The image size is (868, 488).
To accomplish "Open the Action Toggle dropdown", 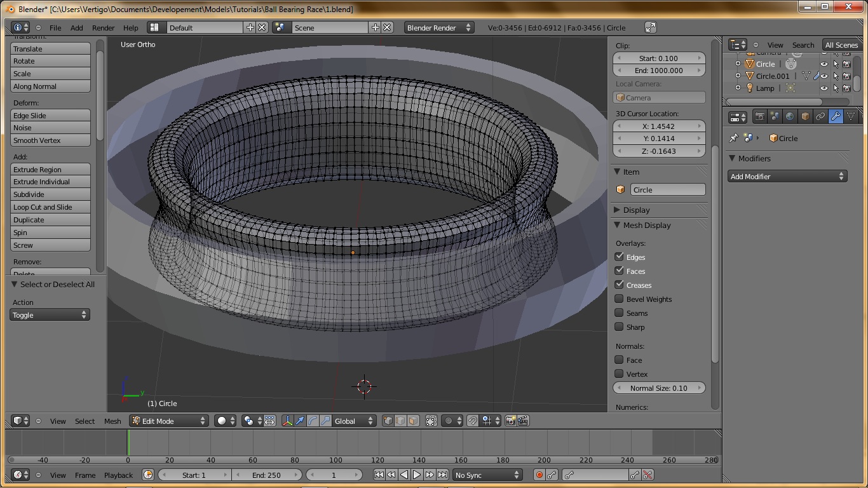I will [x=50, y=315].
